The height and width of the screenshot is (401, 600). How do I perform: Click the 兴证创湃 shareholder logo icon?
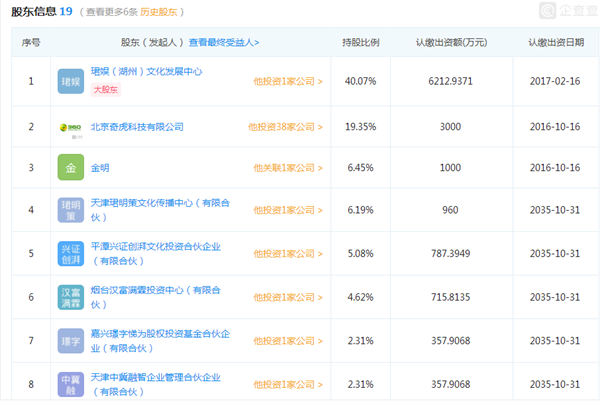click(71, 254)
